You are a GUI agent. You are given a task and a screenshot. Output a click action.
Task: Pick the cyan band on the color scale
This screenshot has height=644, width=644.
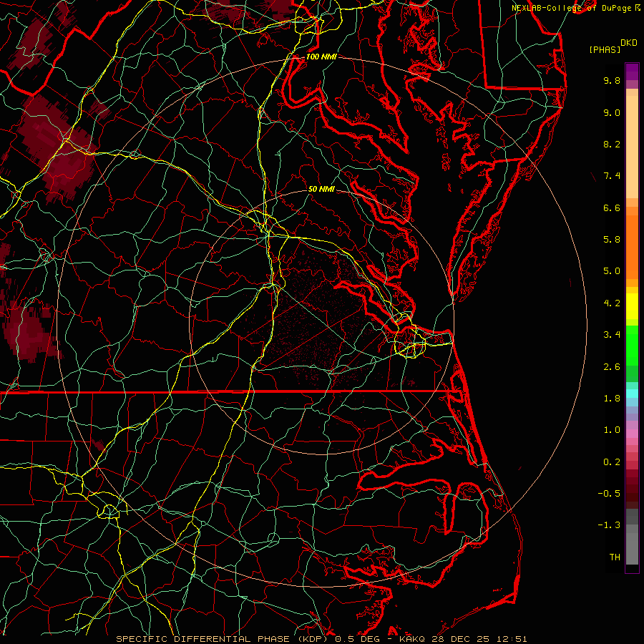(x=632, y=394)
